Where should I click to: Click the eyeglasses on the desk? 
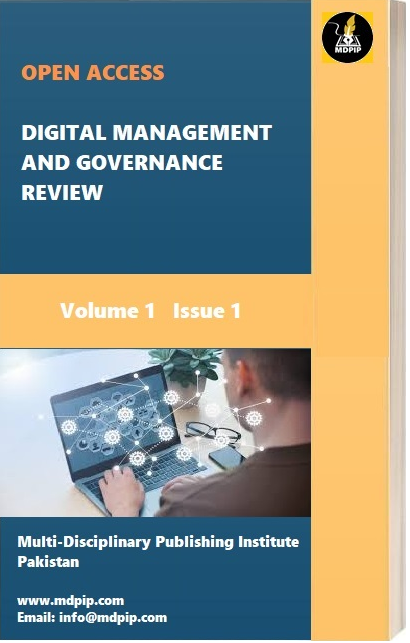pos(212,433)
